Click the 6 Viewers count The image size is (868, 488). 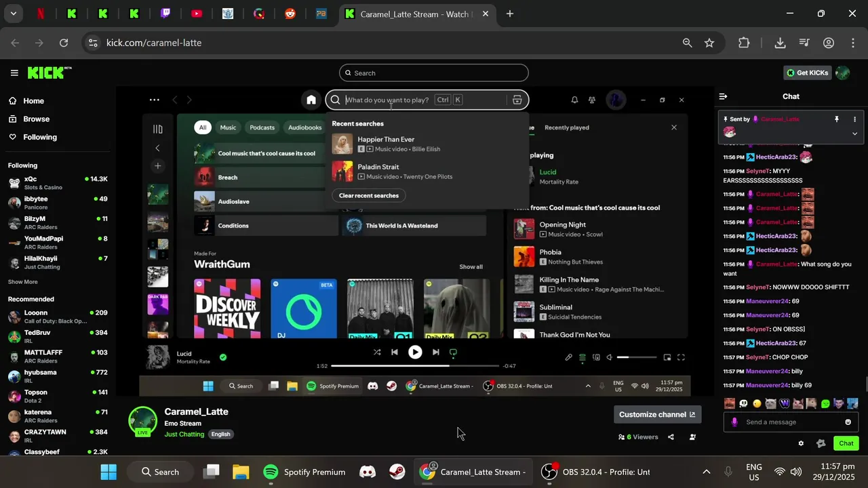[x=638, y=437]
